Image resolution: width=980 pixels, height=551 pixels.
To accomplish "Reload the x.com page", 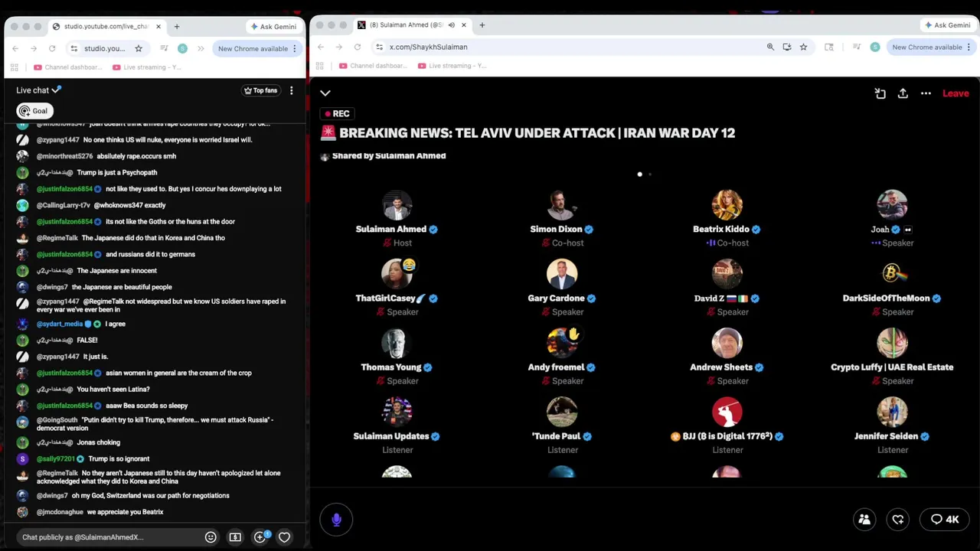I will (357, 47).
